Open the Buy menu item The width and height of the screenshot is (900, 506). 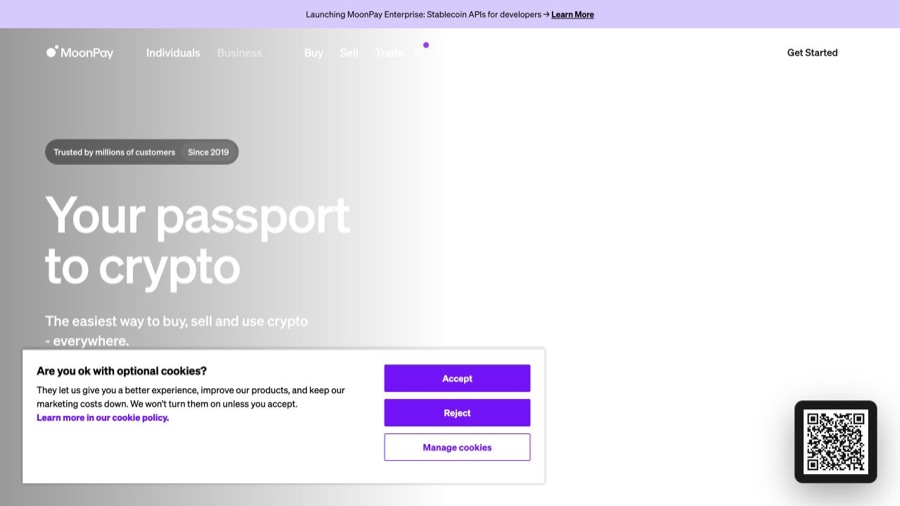pos(313,53)
